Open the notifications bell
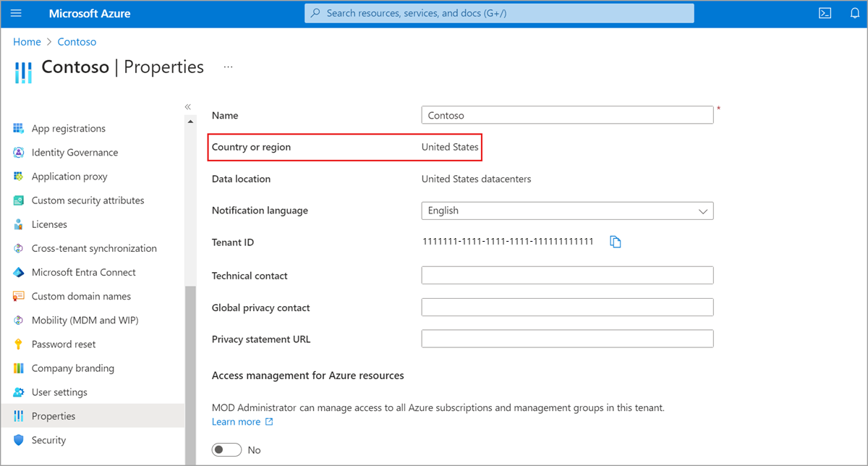Screen dimensions: 868x466 click(854, 13)
